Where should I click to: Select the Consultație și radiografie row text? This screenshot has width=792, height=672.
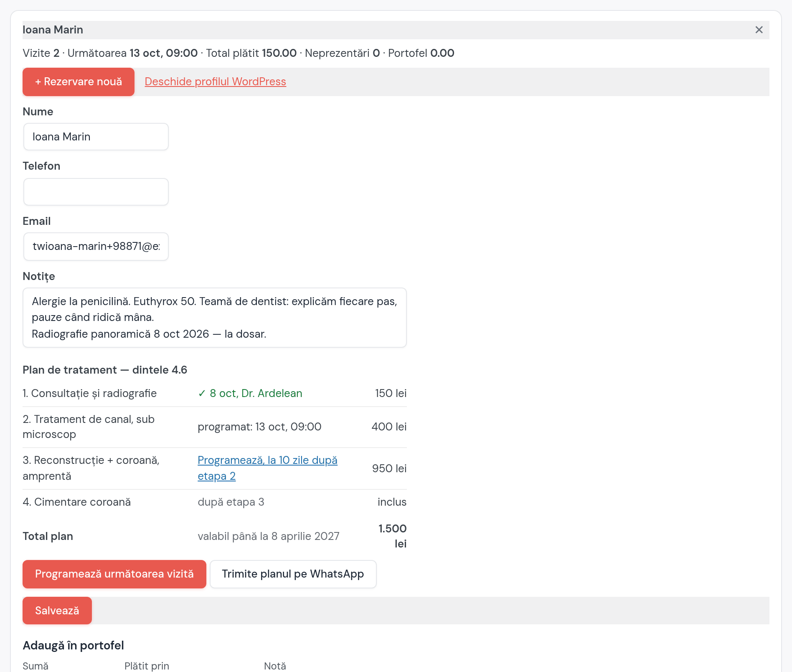[90, 393]
